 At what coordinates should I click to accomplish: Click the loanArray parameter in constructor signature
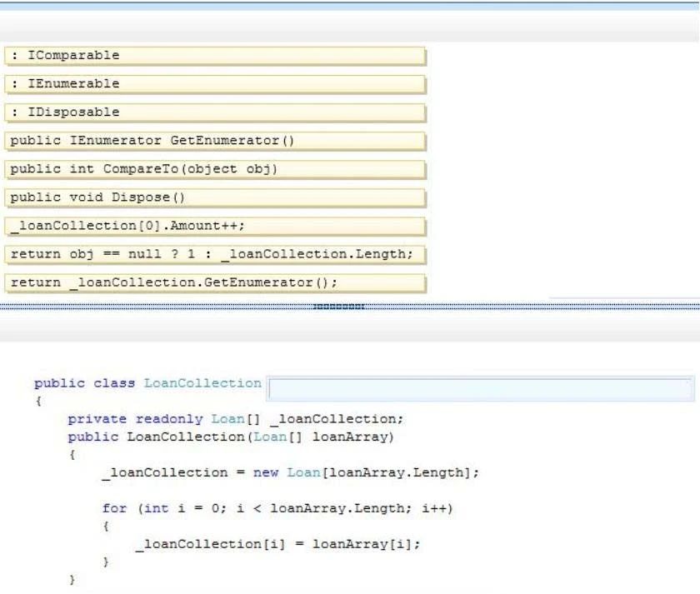click(357, 437)
